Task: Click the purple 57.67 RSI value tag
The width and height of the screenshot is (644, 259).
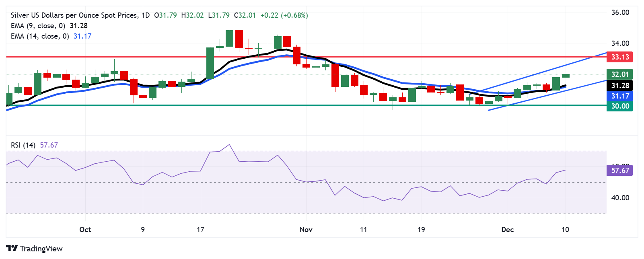Action: [619, 170]
